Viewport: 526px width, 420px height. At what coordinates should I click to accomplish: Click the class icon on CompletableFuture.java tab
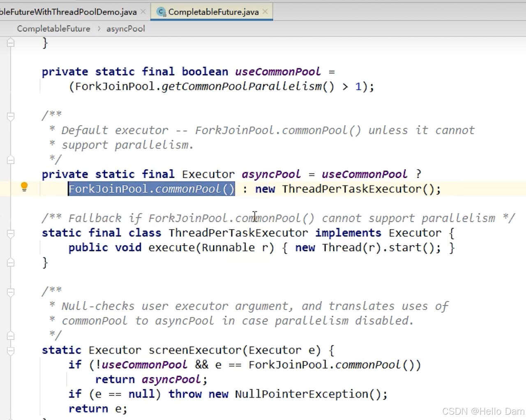[161, 12]
